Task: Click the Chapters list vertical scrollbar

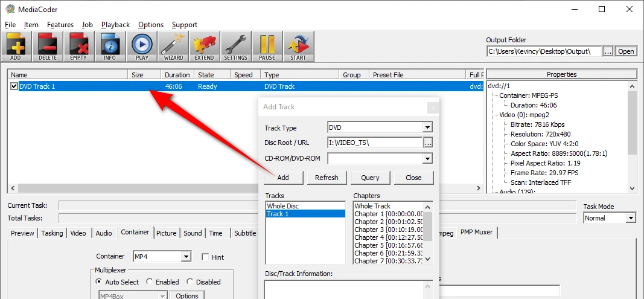Action: click(427, 233)
